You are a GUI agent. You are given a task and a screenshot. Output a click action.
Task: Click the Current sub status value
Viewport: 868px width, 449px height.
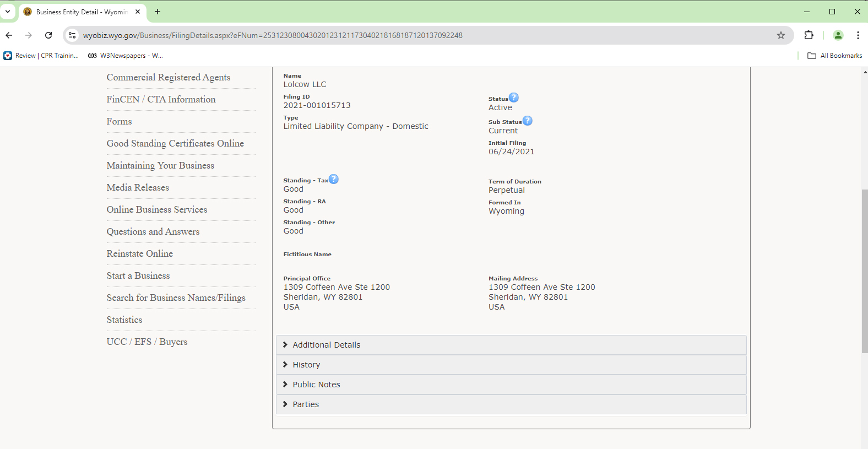[x=503, y=131]
